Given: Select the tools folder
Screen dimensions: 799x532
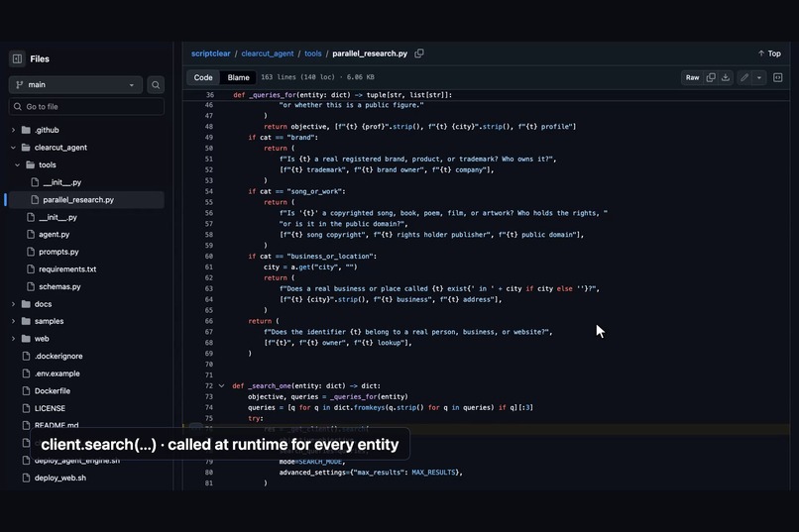Looking at the screenshot, I should tap(48, 164).
